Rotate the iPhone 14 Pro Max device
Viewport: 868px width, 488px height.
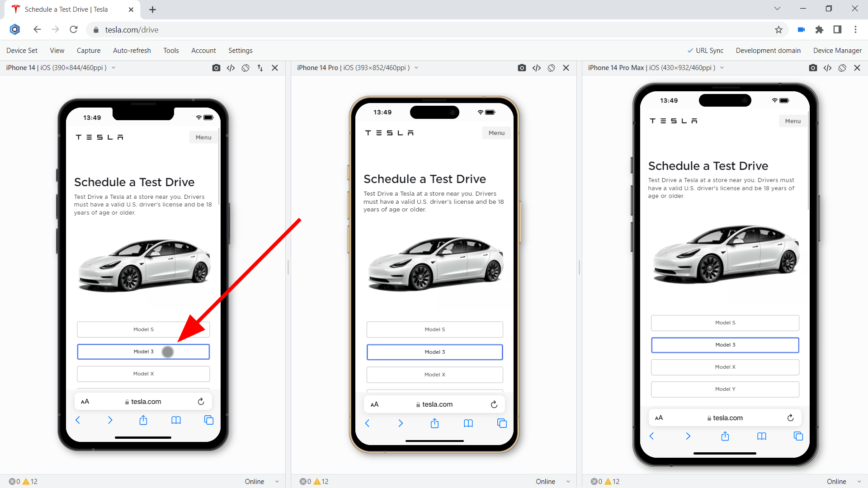842,68
